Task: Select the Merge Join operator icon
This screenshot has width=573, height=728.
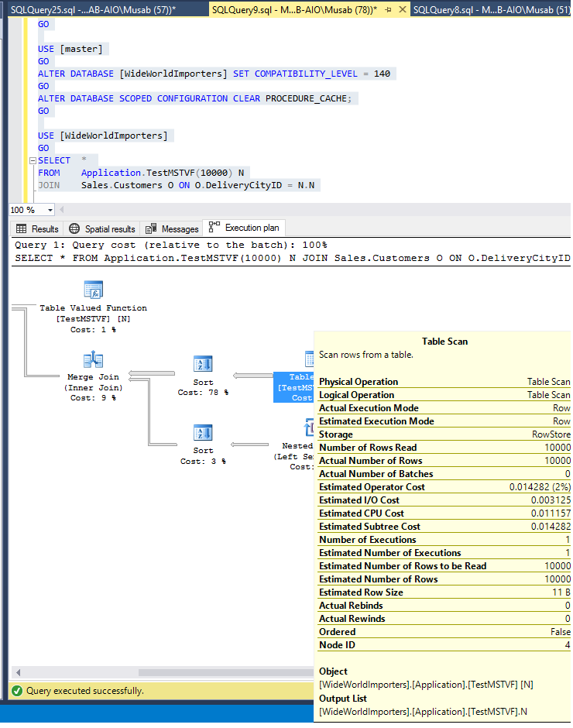Action: tap(94, 360)
